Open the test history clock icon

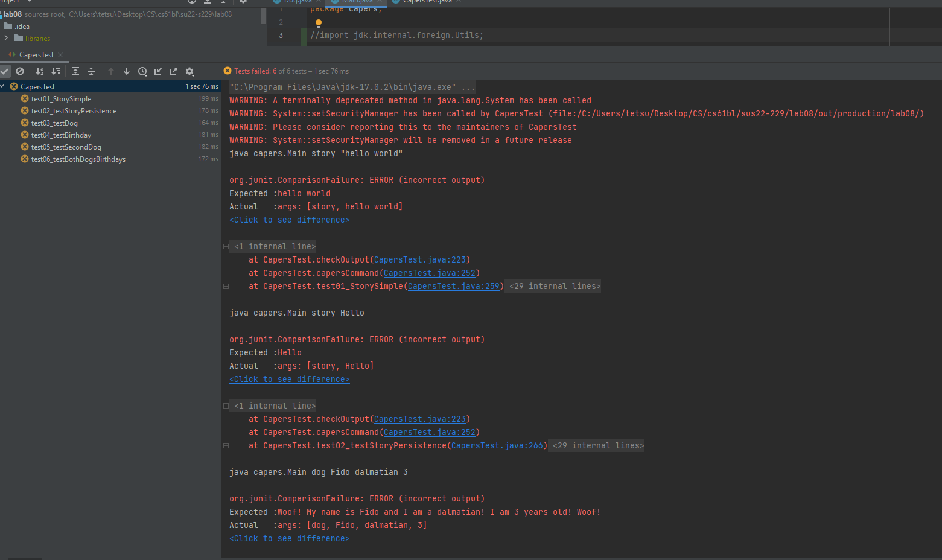[x=142, y=71]
